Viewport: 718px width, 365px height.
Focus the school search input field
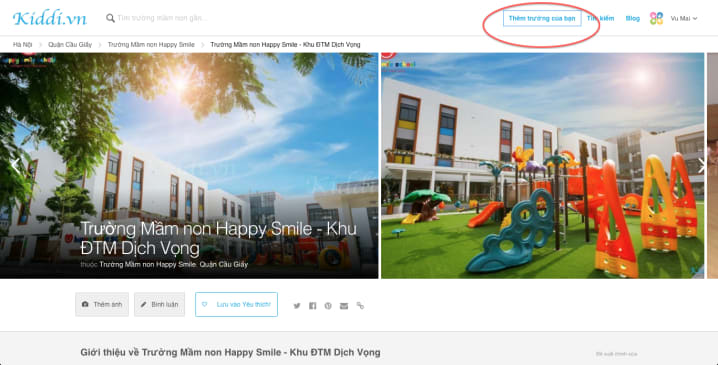coord(162,18)
